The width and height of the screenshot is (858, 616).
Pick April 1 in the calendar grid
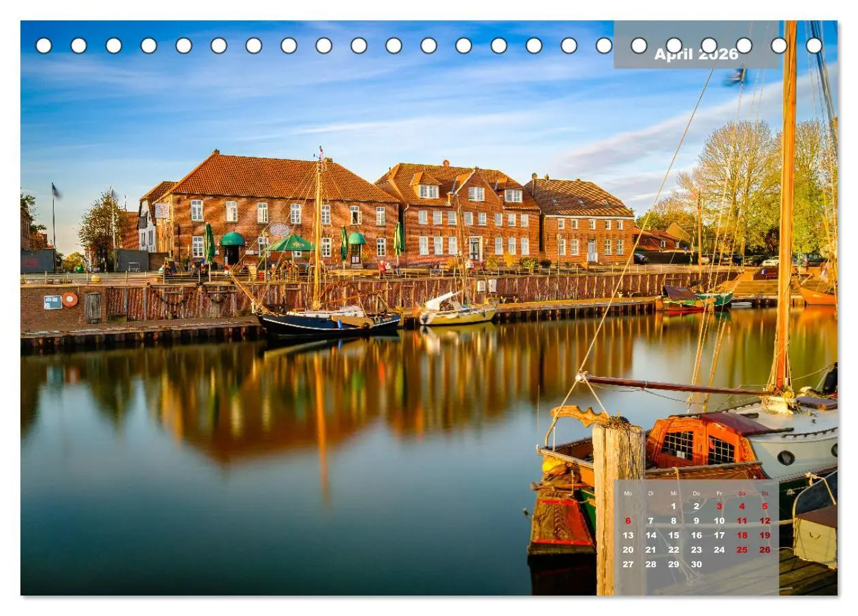click(673, 506)
